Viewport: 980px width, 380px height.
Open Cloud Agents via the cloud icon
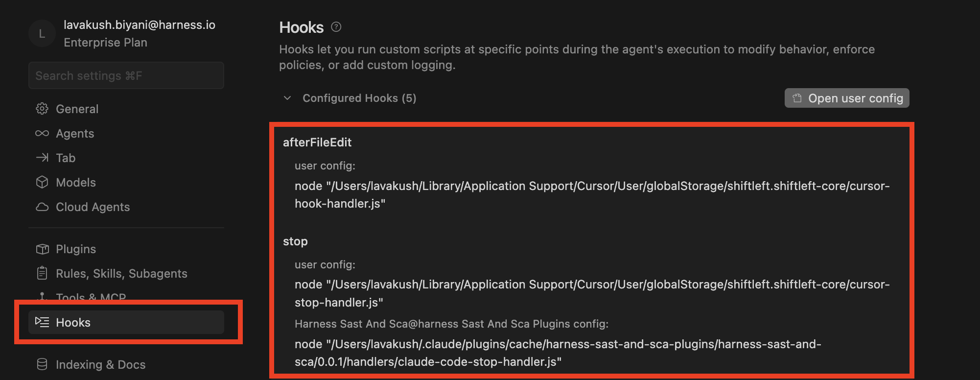(42, 207)
